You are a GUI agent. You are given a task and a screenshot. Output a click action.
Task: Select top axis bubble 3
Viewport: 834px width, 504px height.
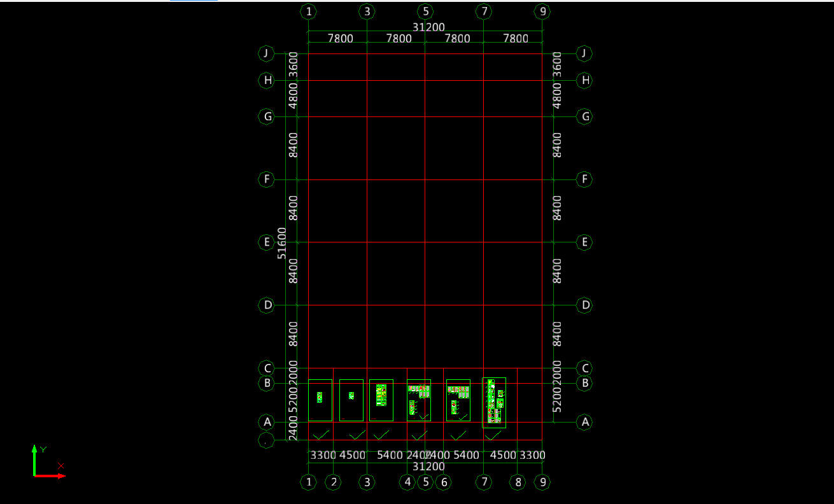(x=367, y=11)
